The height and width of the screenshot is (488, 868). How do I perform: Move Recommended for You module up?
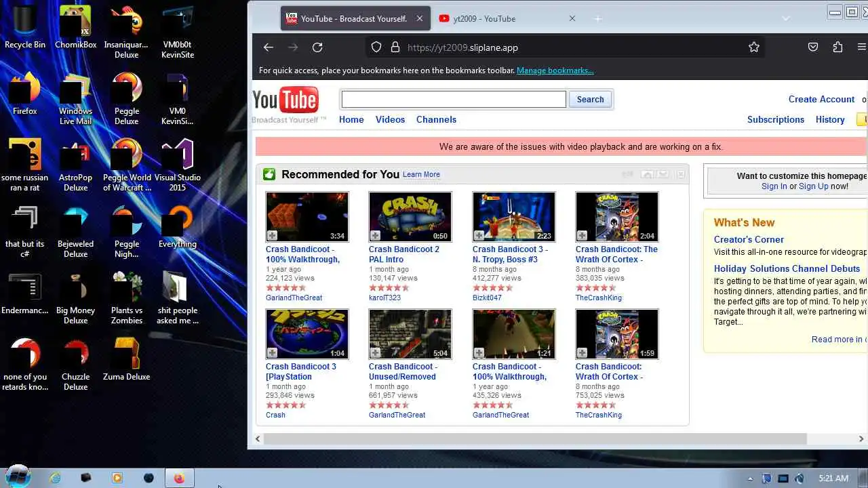(x=647, y=175)
